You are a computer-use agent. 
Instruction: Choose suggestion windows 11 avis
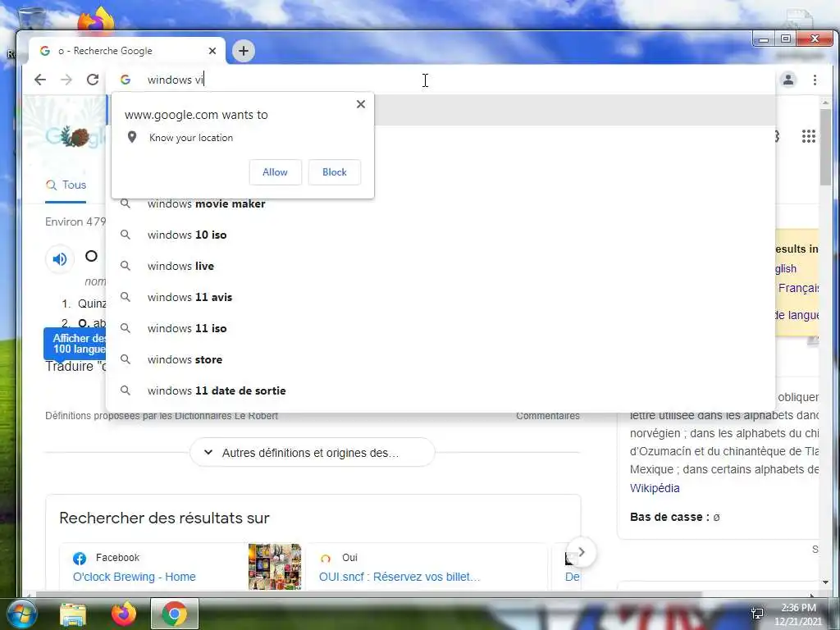coord(440,297)
